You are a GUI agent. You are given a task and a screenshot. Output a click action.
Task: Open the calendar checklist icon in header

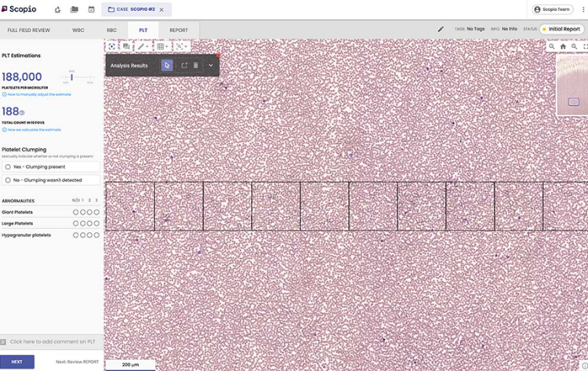click(x=91, y=9)
